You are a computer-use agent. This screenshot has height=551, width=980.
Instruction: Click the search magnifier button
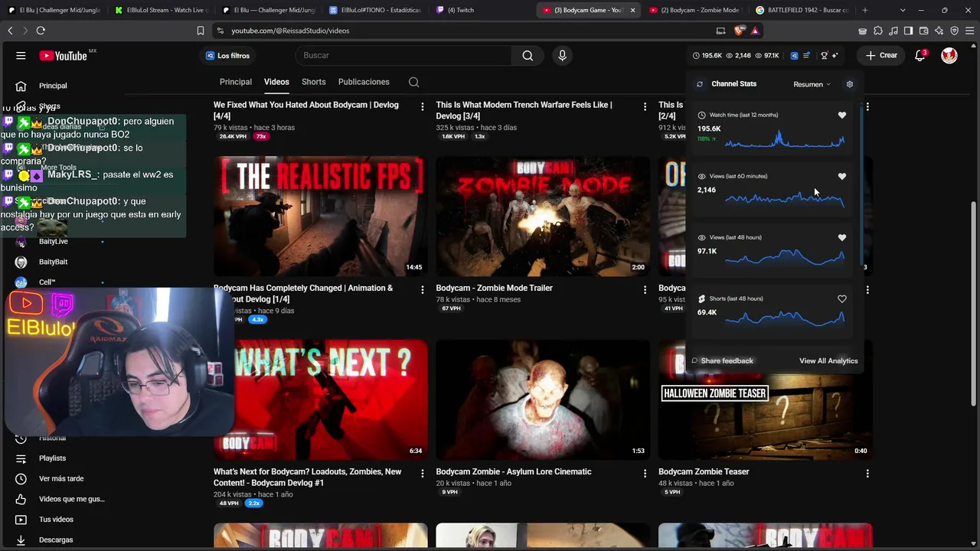click(x=528, y=56)
